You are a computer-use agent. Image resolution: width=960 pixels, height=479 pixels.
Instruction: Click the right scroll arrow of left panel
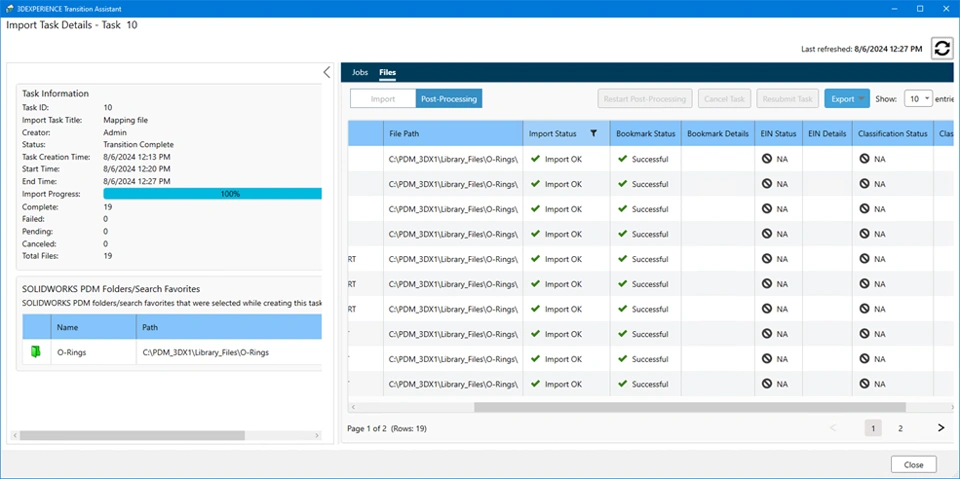point(317,436)
